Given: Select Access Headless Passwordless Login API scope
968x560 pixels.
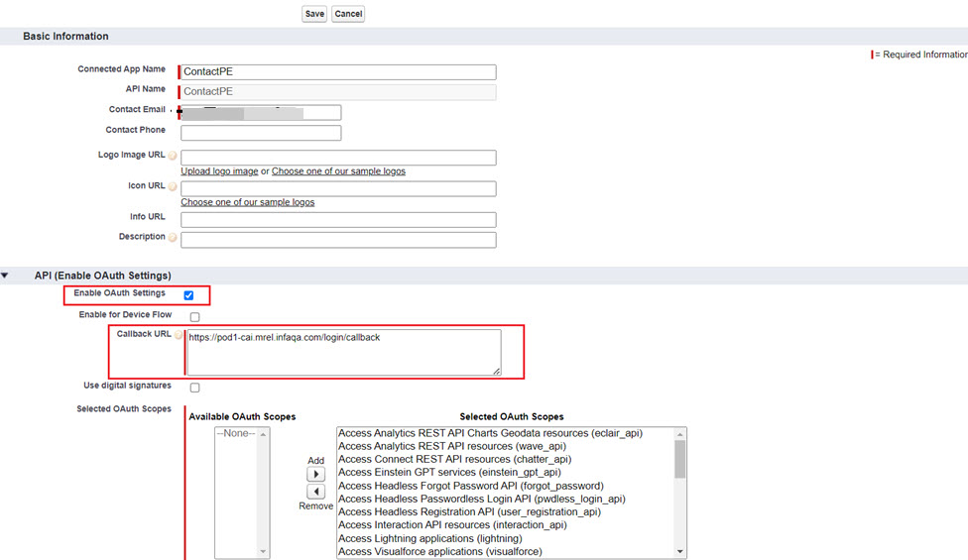Looking at the screenshot, I should pos(482,499).
